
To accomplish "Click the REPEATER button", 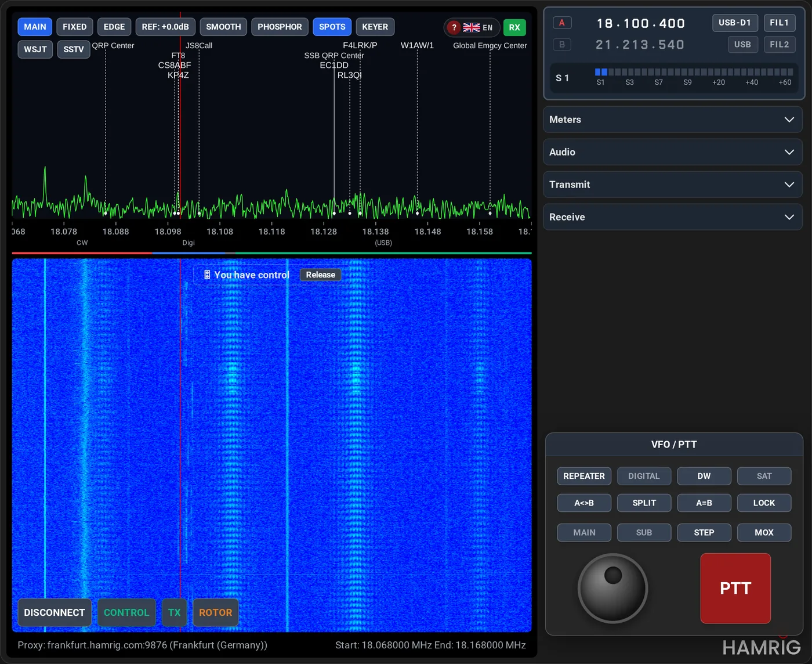I will tap(584, 476).
